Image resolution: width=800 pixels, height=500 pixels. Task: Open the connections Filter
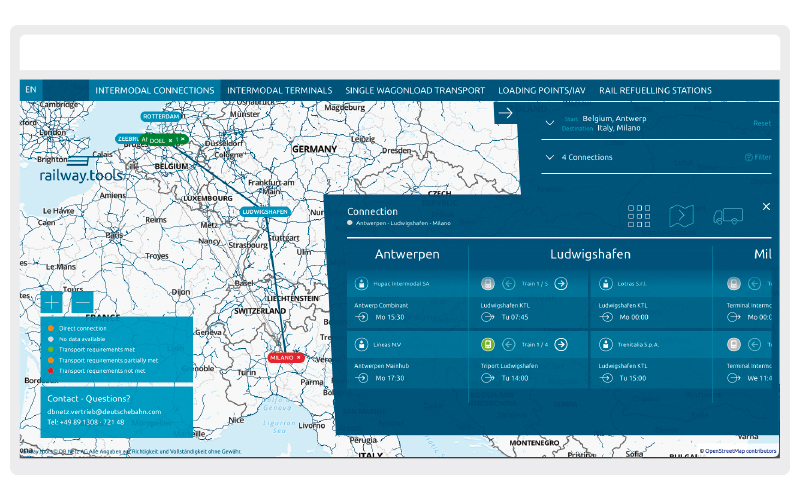758,158
